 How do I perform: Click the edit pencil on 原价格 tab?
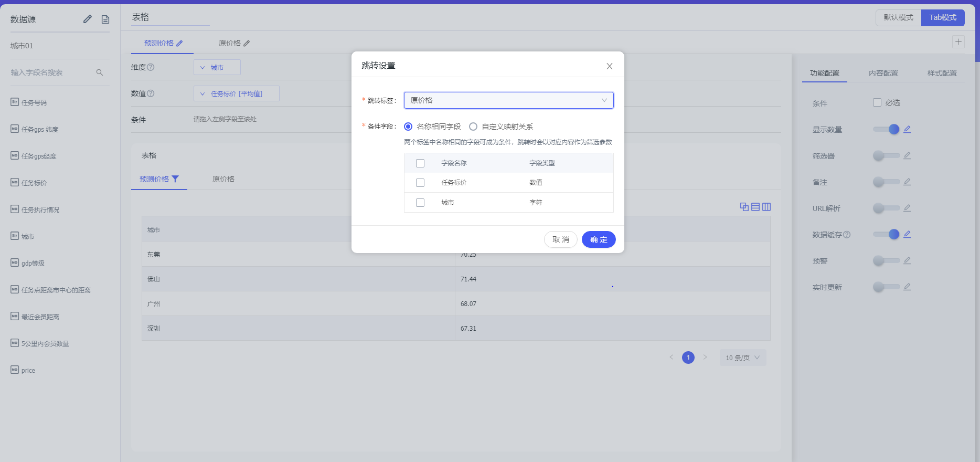247,44
